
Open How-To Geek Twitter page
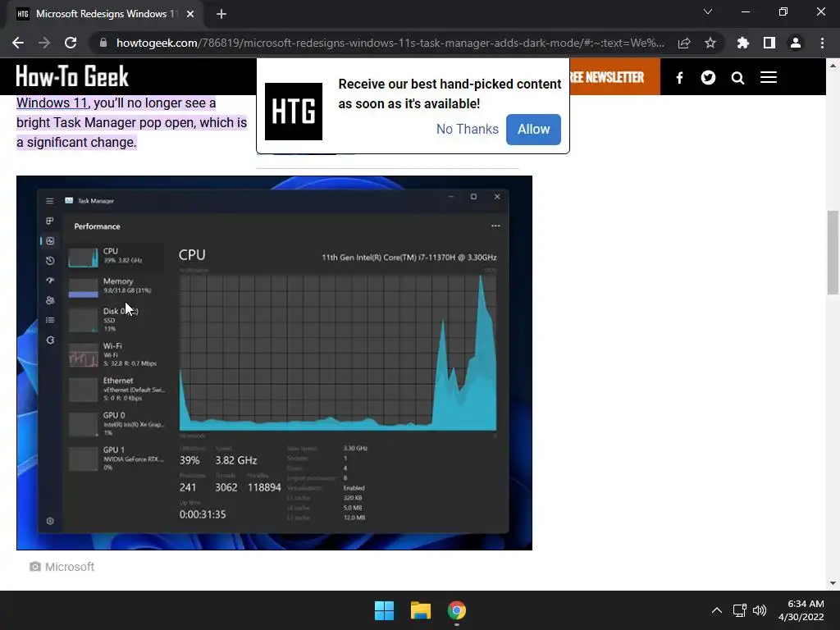coord(708,78)
